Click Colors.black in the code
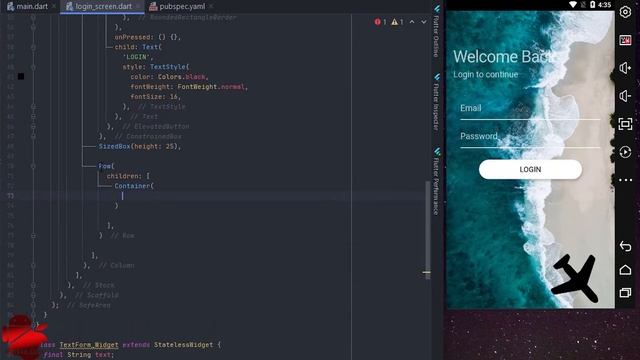Screen dimensions: 640x360 [182, 77]
